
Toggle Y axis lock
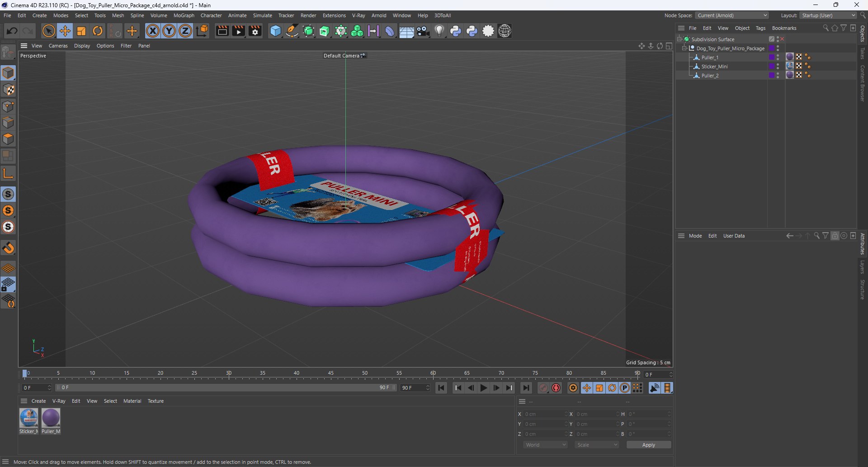(x=169, y=31)
